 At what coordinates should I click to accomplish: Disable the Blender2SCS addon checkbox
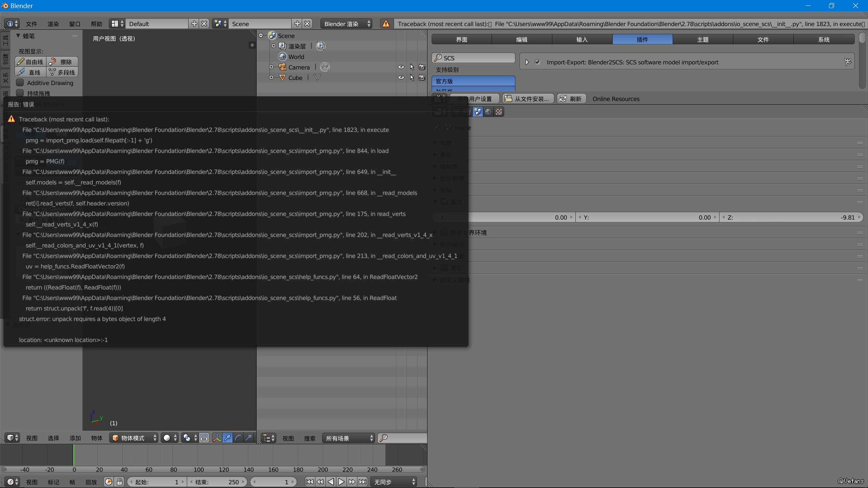tap(537, 62)
